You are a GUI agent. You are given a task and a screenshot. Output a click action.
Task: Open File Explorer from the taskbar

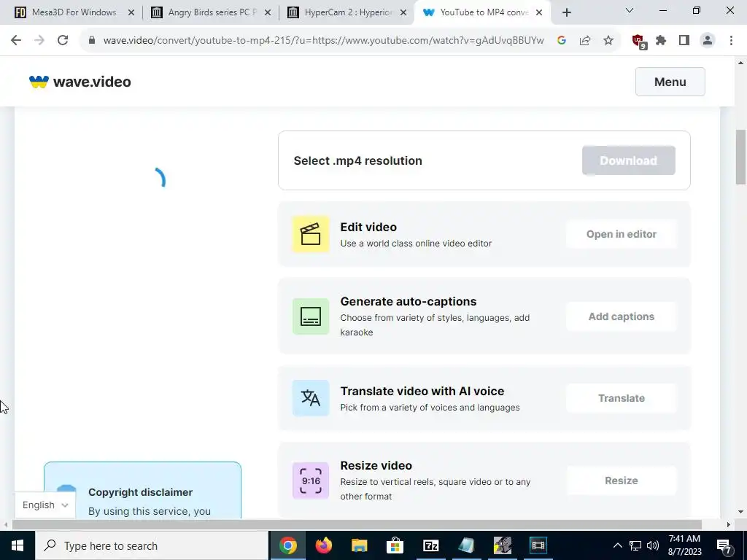point(359,545)
